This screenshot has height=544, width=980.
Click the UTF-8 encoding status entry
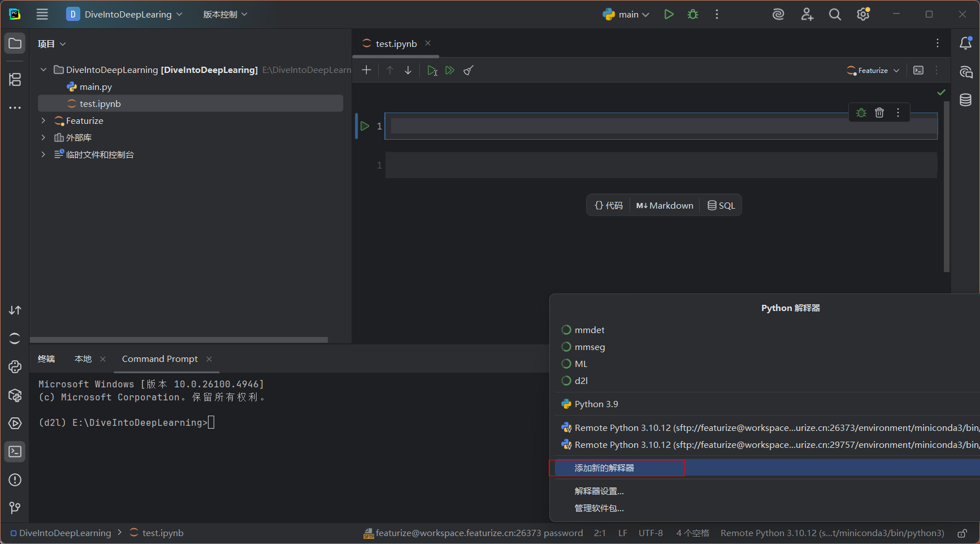click(x=651, y=533)
